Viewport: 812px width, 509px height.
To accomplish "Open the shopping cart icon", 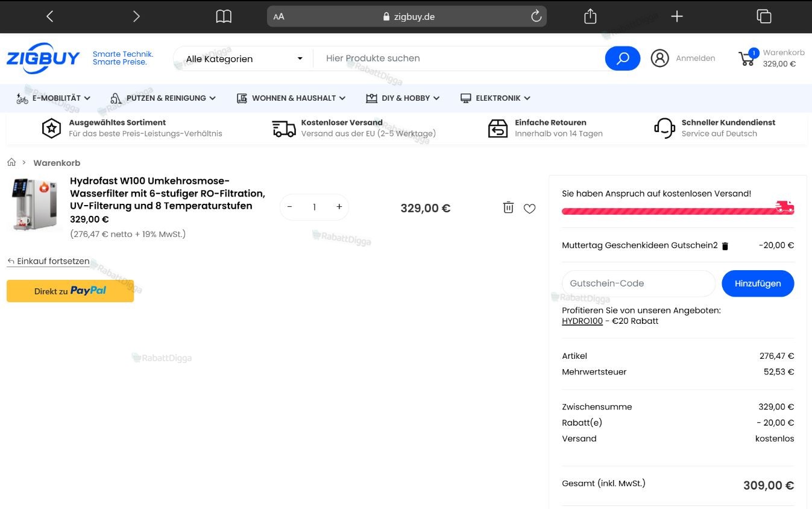I will coord(747,58).
